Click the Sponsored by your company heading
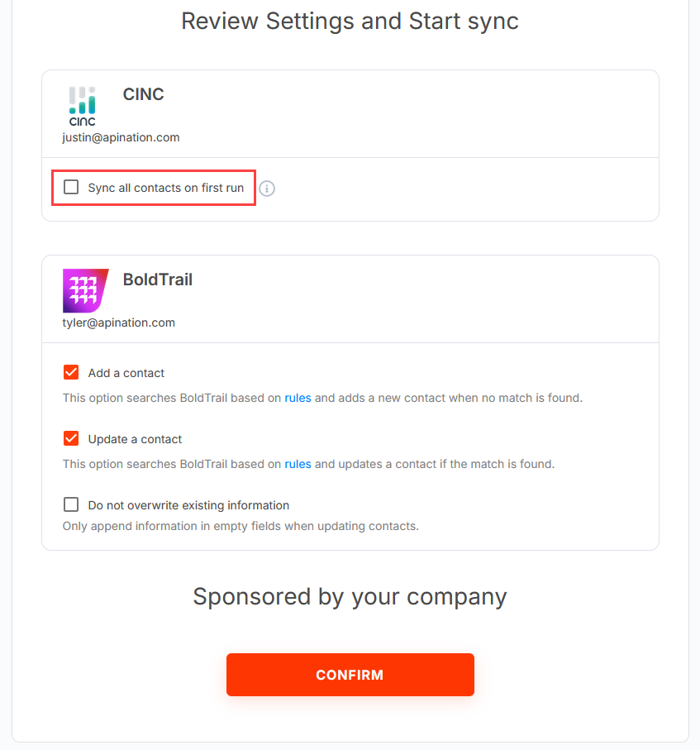This screenshot has height=750, width=700. 350,597
